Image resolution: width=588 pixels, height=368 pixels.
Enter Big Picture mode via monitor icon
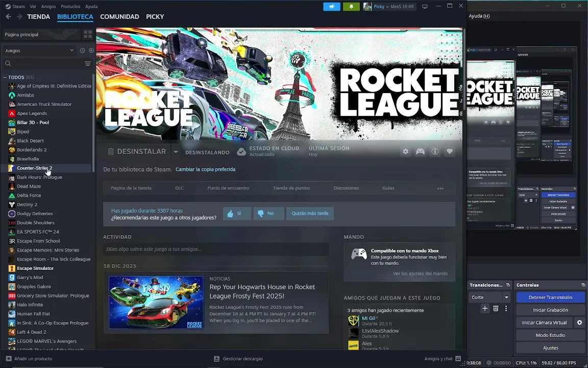[x=425, y=6]
